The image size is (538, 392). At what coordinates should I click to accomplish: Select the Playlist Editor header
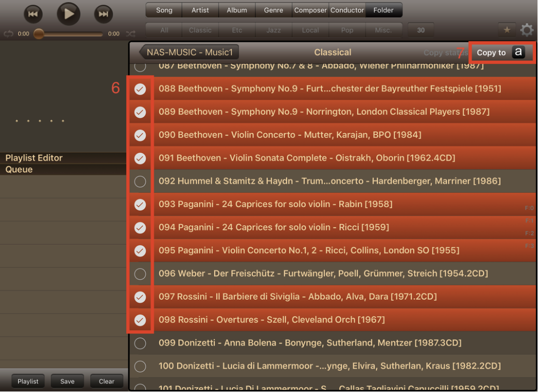[x=63, y=158]
